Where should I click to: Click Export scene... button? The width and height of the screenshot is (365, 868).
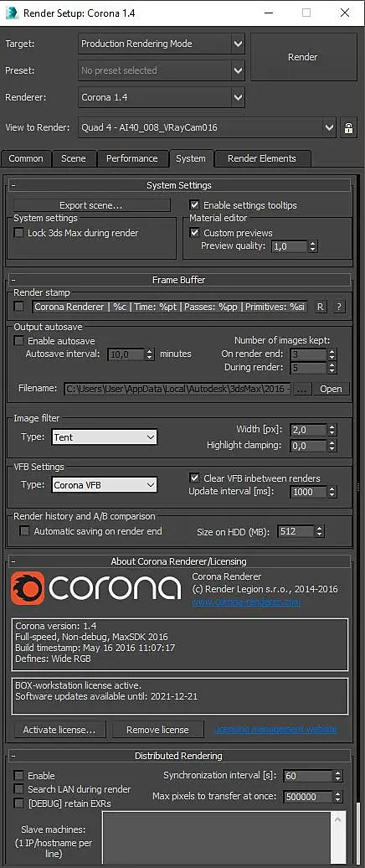[x=91, y=205]
